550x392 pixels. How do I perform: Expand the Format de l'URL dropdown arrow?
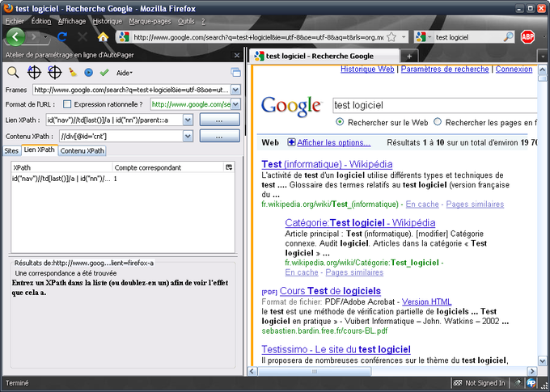click(x=235, y=104)
